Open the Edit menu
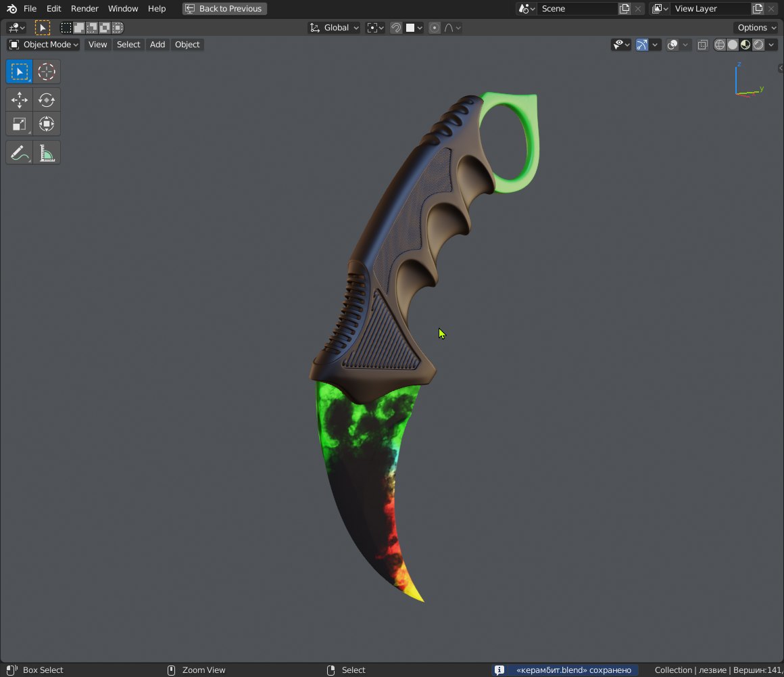Screen dimensions: 784x677 tap(53, 9)
